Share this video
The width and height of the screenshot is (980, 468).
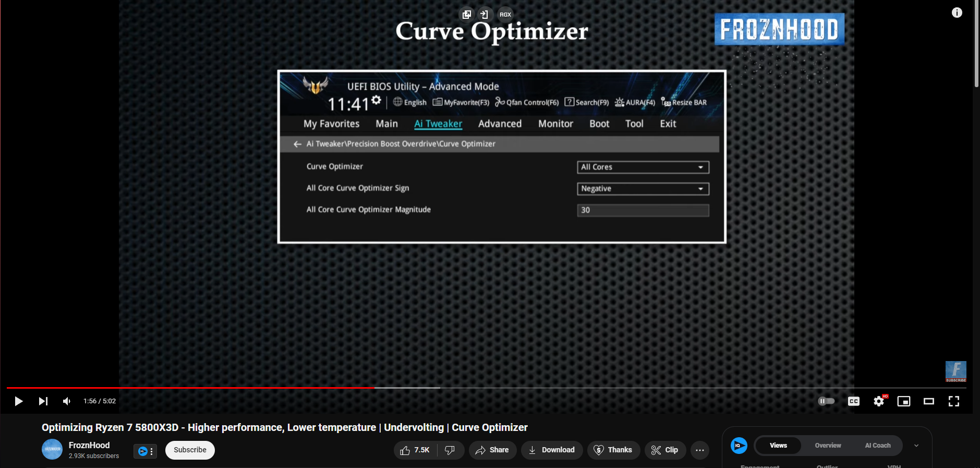pos(492,450)
